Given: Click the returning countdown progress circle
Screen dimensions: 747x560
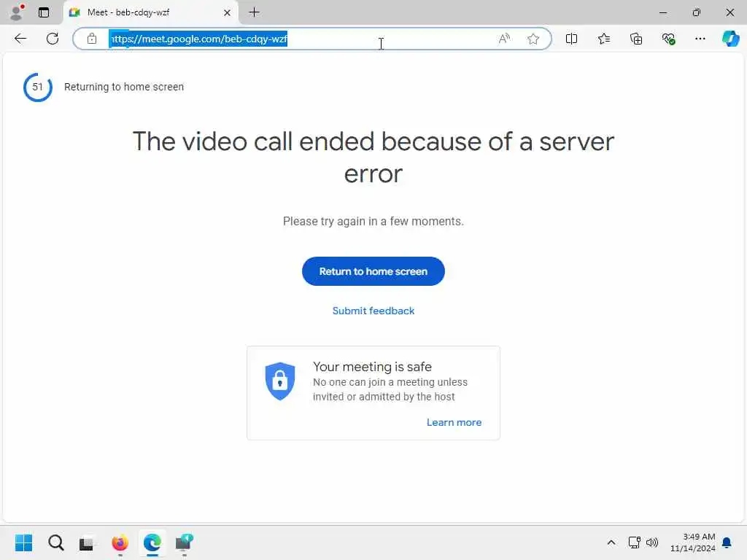Looking at the screenshot, I should pyautogui.click(x=38, y=87).
